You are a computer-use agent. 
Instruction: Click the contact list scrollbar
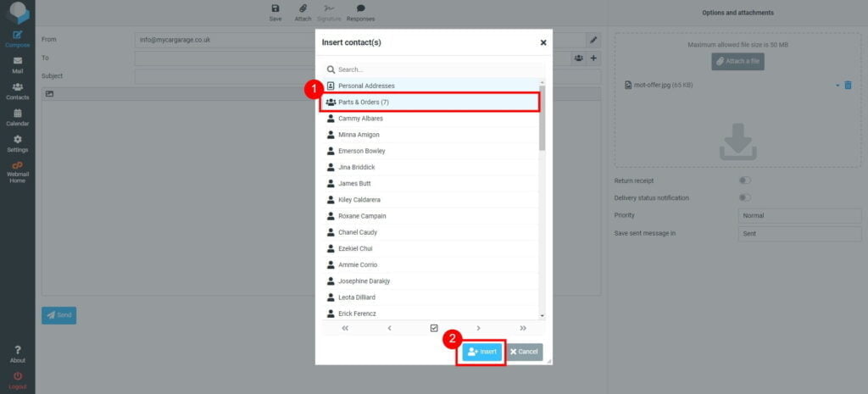542,118
